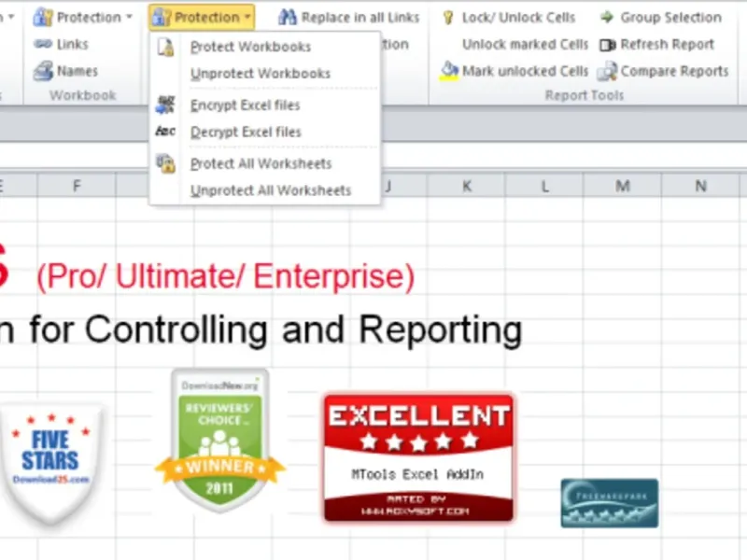Click the Protect All Worksheets padlock icon

tap(166, 163)
